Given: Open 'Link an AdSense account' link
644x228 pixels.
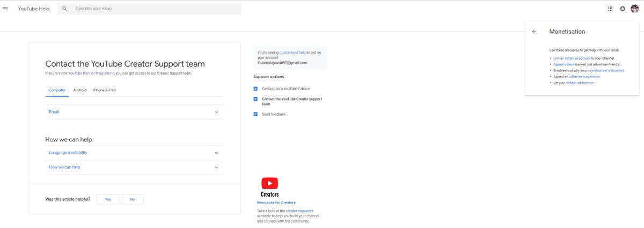Looking at the screenshot, I should coord(572,58).
